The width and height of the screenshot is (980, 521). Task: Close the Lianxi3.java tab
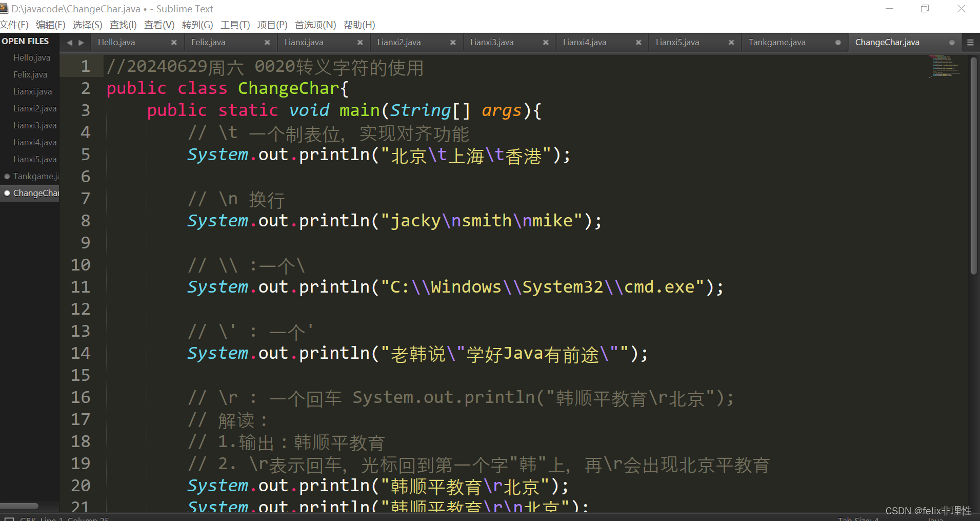click(546, 43)
